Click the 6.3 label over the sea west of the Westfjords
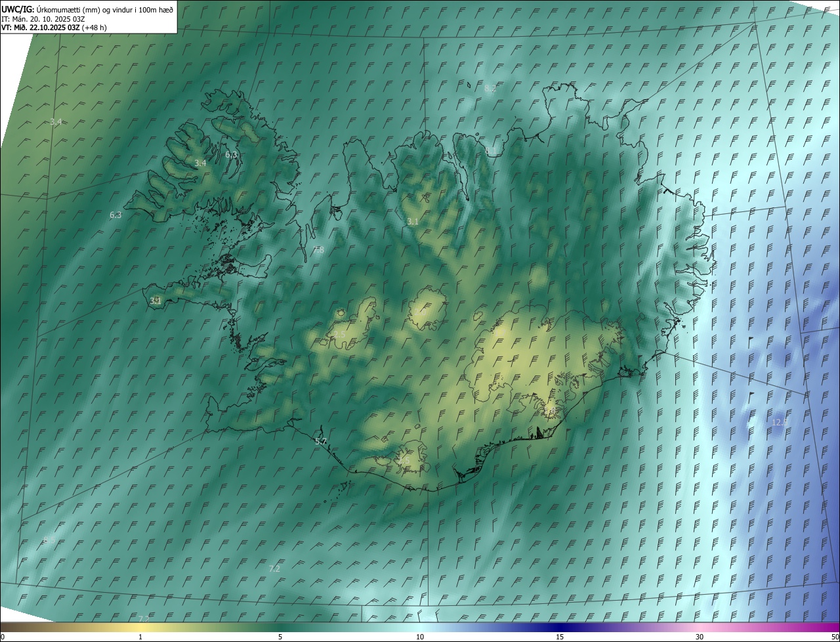 [115, 215]
